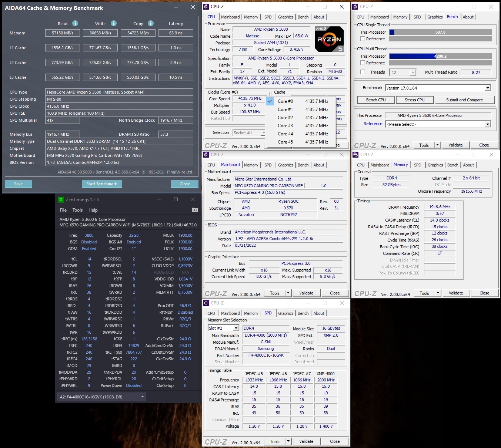Click the XMP-4000 Voltage value 1.400 V
501x448 pixels.
326,426
